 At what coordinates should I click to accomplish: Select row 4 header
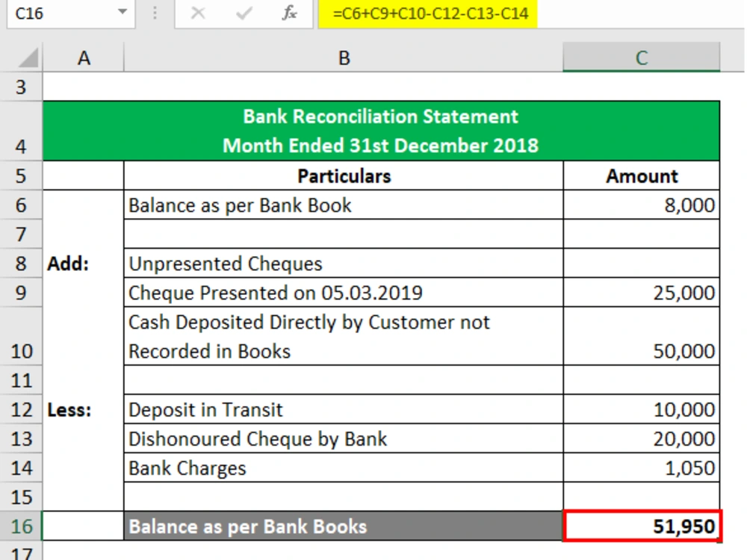[x=21, y=131]
